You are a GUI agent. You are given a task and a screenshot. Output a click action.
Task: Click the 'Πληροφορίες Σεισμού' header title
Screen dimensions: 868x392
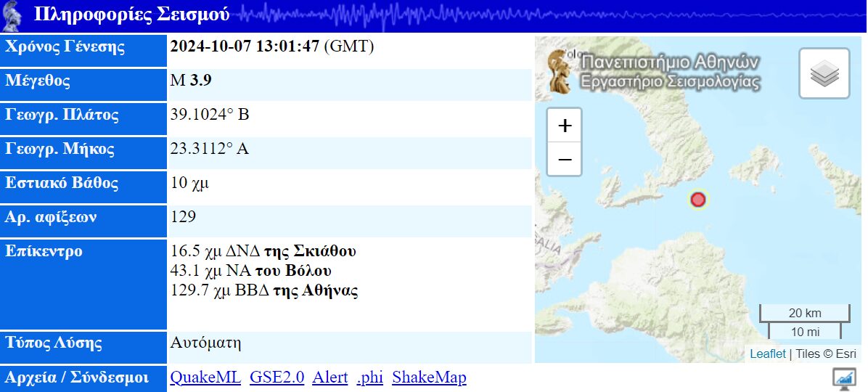131,15
